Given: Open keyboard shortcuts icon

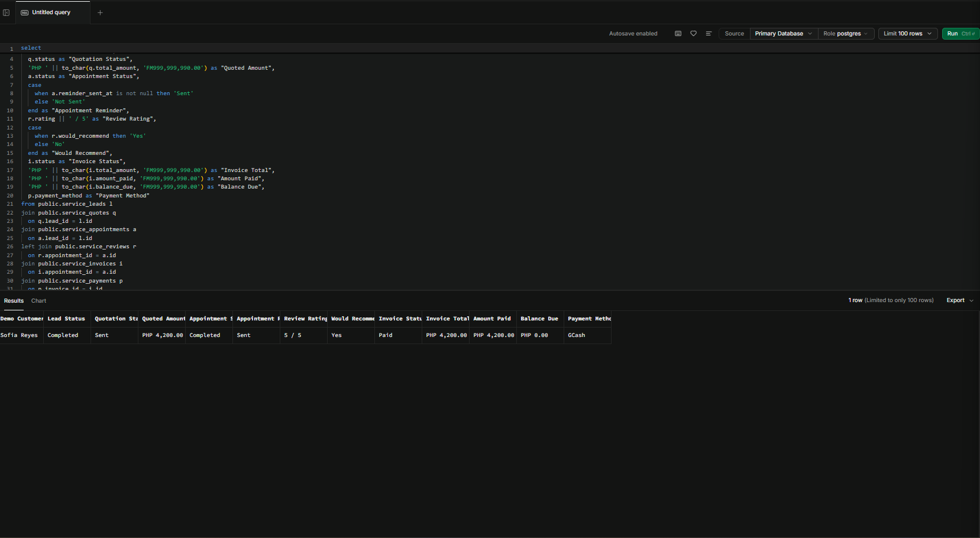Looking at the screenshot, I should [678, 34].
